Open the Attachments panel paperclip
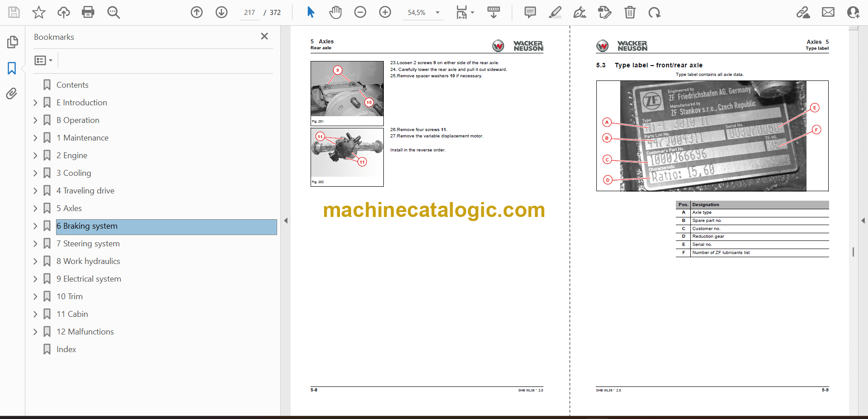Image resolution: width=868 pixels, height=419 pixels. [12, 94]
